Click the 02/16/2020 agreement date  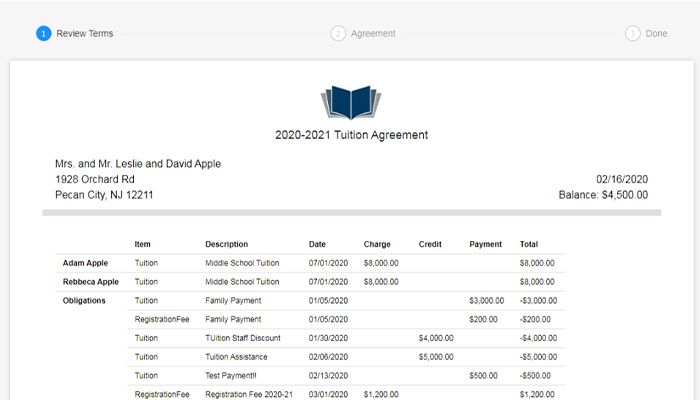point(622,179)
